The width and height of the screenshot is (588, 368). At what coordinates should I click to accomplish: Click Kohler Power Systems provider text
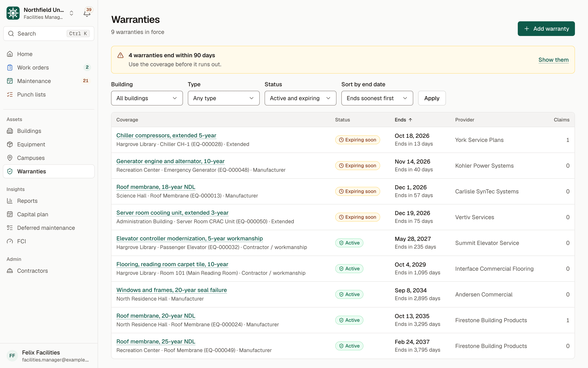tap(484, 166)
